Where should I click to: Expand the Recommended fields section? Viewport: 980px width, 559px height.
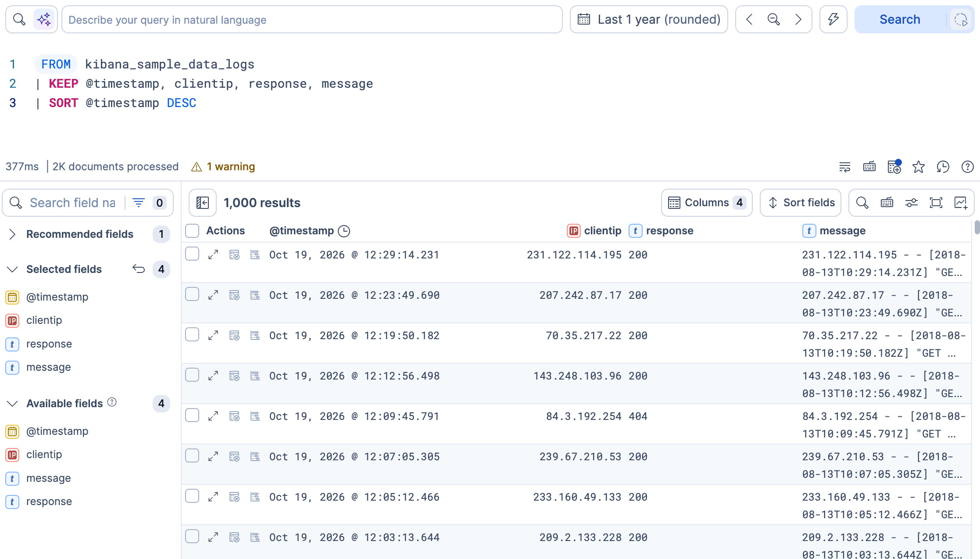pos(12,234)
